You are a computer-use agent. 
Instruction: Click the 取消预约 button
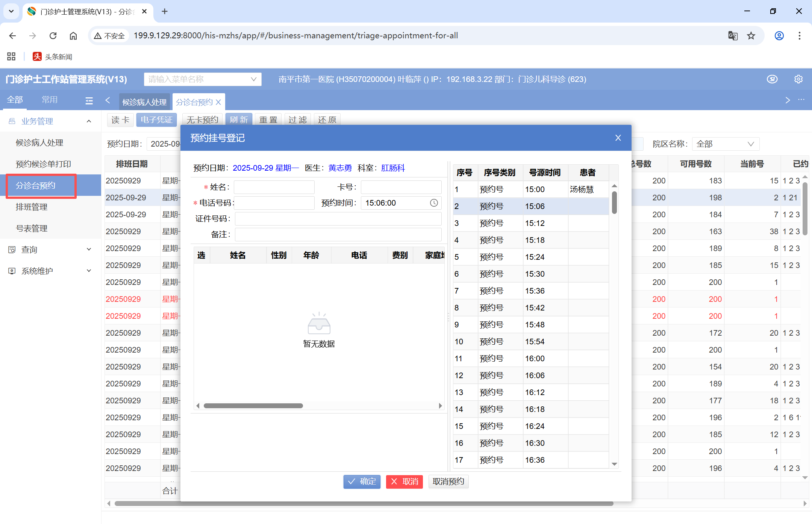click(x=448, y=482)
